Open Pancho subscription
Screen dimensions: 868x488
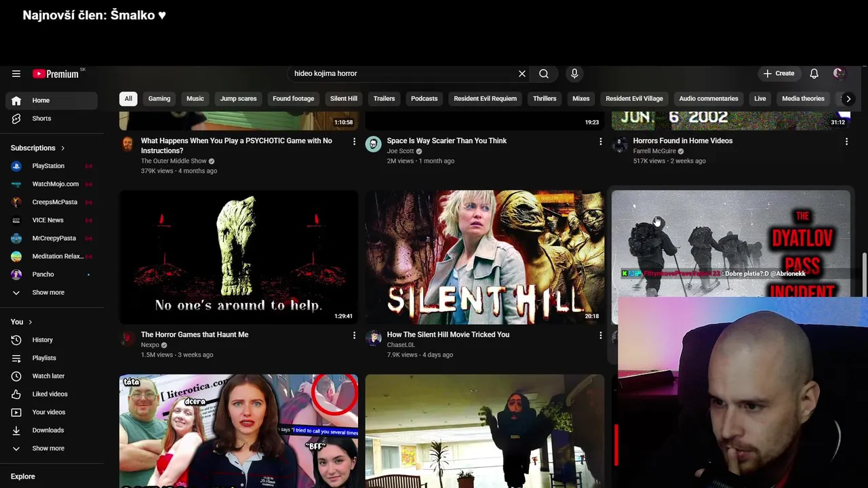click(x=52, y=274)
